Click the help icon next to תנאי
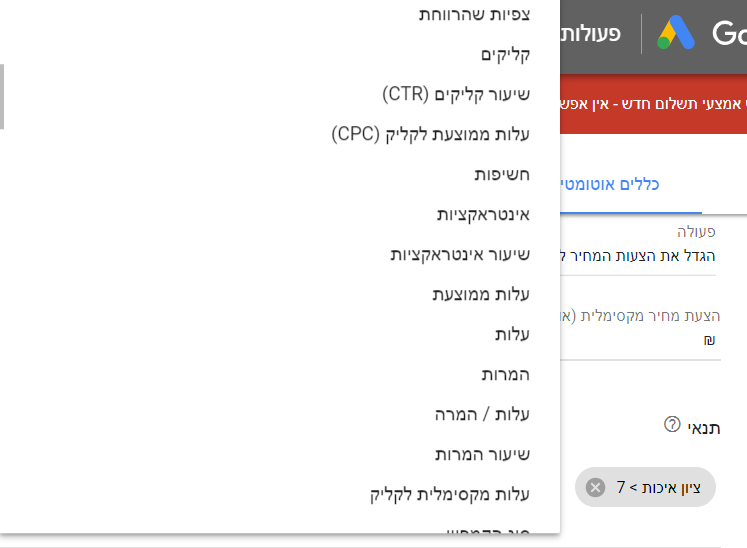747x548 pixels. 672,424
